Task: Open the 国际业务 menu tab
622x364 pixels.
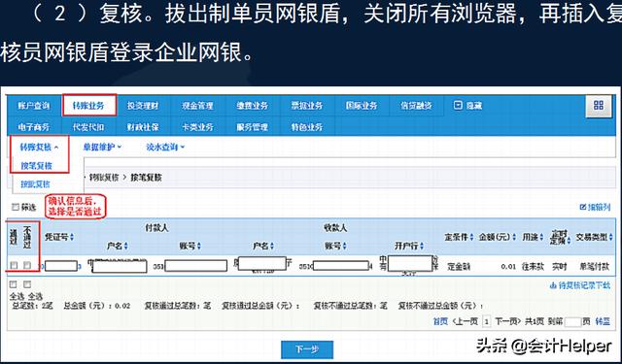Action: tap(362, 106)
